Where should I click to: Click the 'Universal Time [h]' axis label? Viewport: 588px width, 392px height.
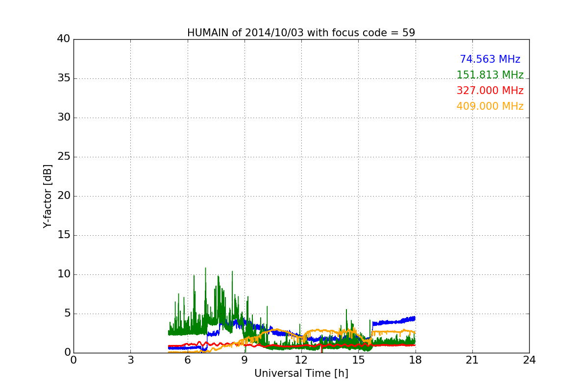[301, 373]
